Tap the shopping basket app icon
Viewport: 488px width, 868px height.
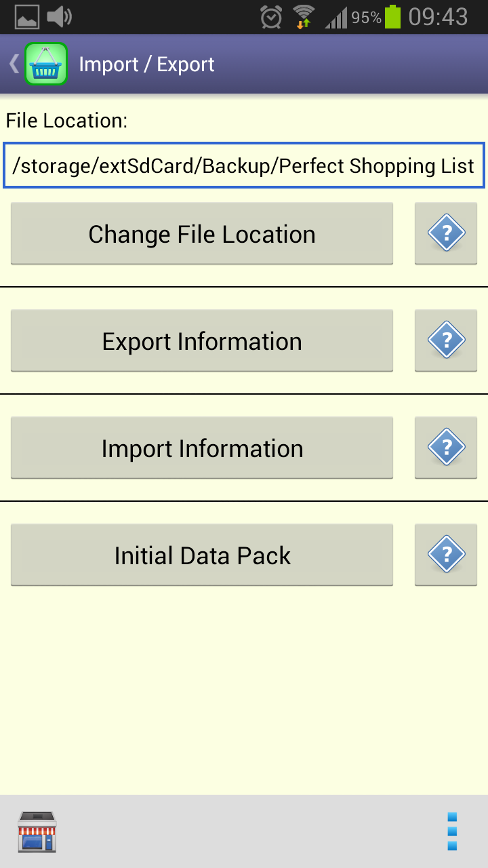pos(46,64)
